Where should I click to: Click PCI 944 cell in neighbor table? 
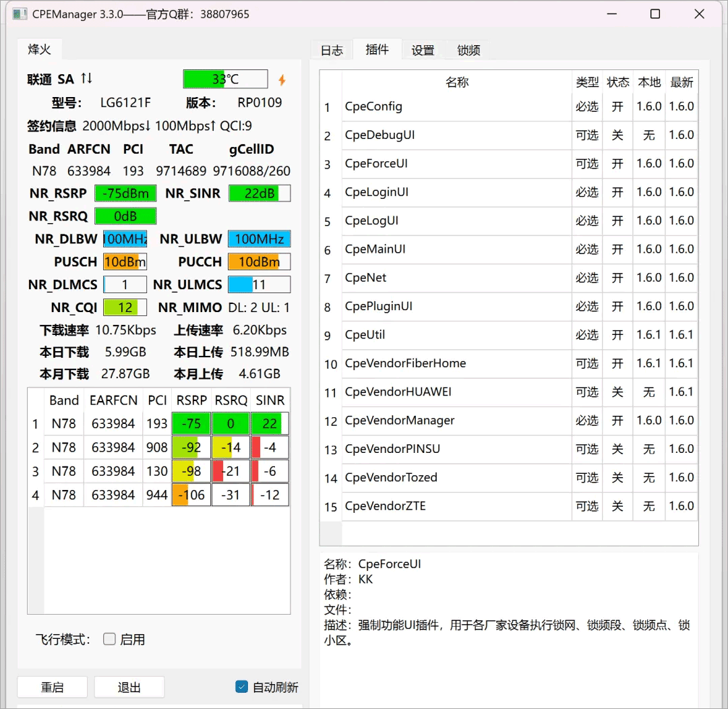157,495
